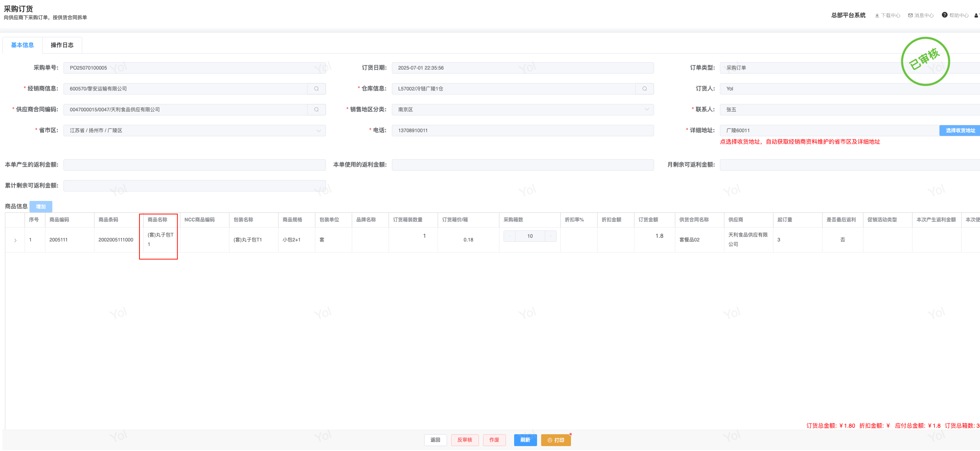Click the 选择收货地址 button
Image resolution: width=980 pixels, height=451 pixels.
(x=960, y=131)
